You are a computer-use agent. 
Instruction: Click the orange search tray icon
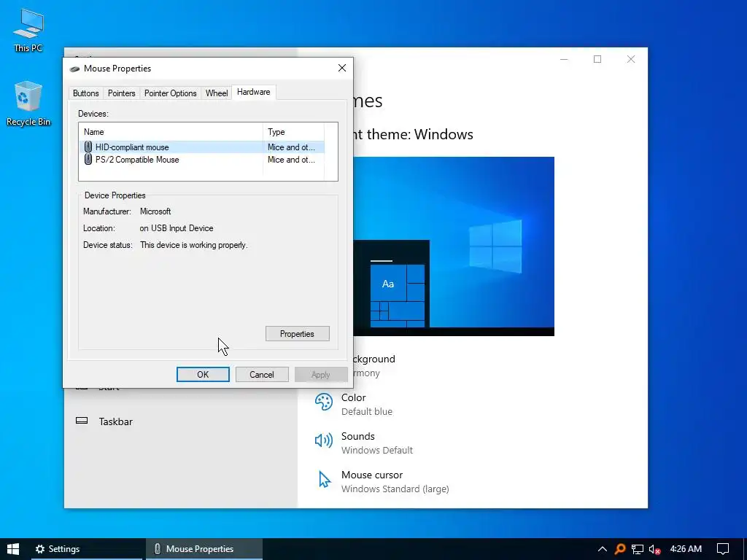pos(620,549)
